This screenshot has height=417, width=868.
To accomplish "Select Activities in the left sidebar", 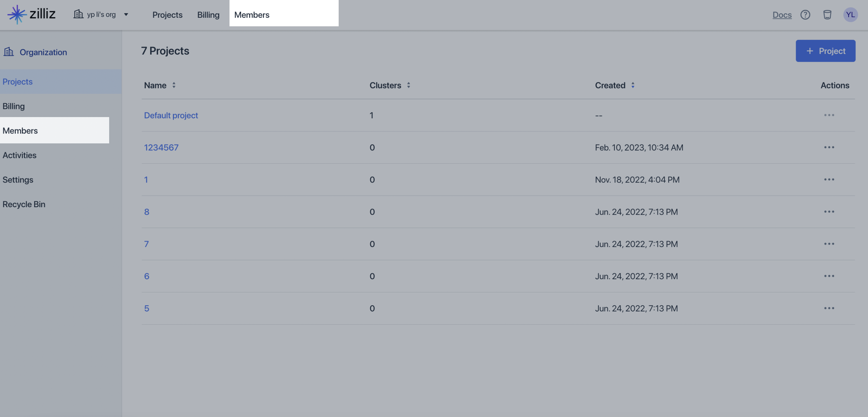I will point(19,155).
